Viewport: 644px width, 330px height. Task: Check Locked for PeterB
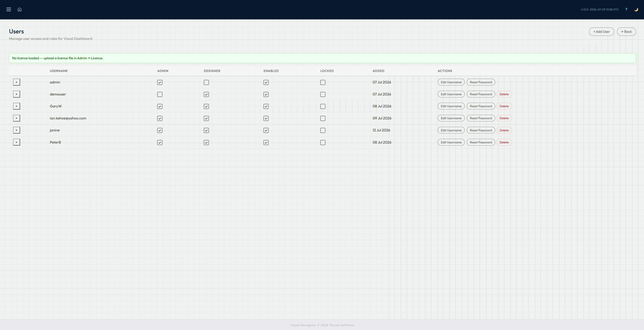point(323,143)
